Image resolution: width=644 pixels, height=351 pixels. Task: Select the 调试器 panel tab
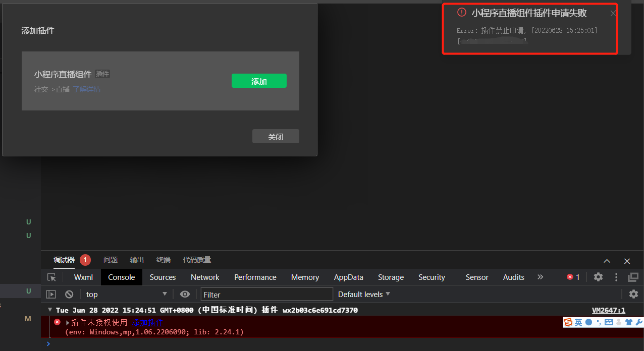pyautogui.click(x=64, y=260)
